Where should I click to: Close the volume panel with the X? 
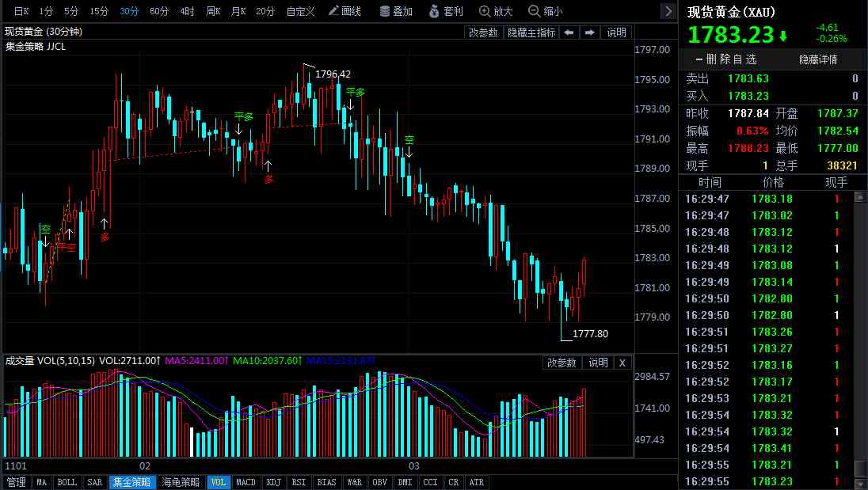[x=622, y=362]
